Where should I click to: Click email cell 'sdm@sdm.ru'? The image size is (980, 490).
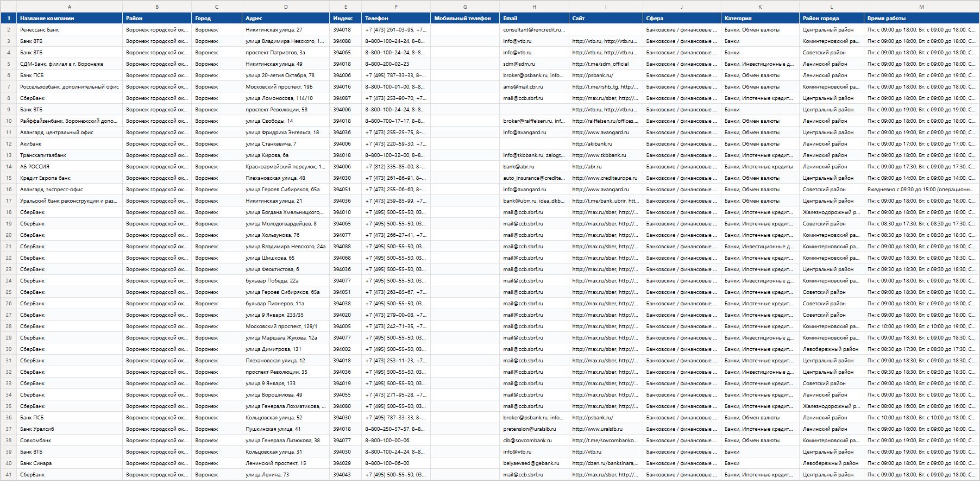[x=534, y=64]
